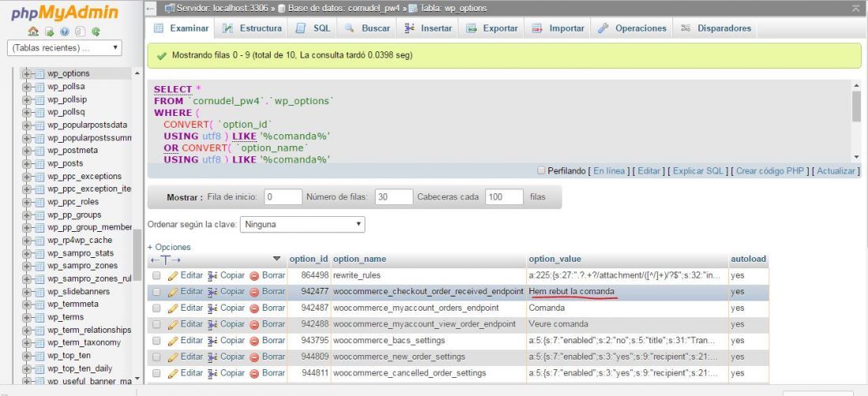The height and width of the screenshot is (396, 868).
Task: Check the woocommerce_cancelled_order_settings row checkbox
Action: [157, 373]
